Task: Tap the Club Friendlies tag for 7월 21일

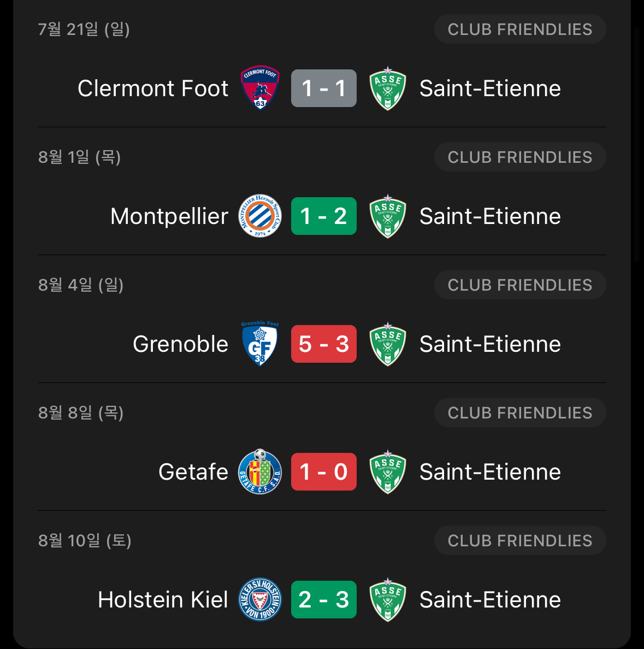Action: pyautogui.click(x=520, y=29)
